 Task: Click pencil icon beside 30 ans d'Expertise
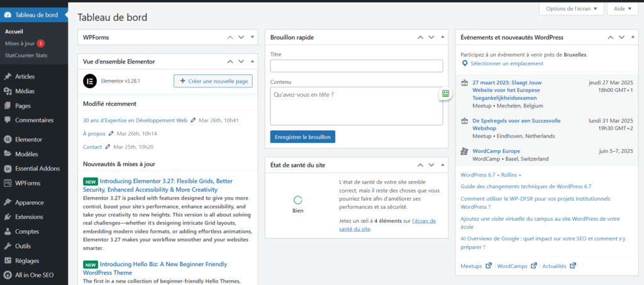pyautogui.click(x=193, y=121)
